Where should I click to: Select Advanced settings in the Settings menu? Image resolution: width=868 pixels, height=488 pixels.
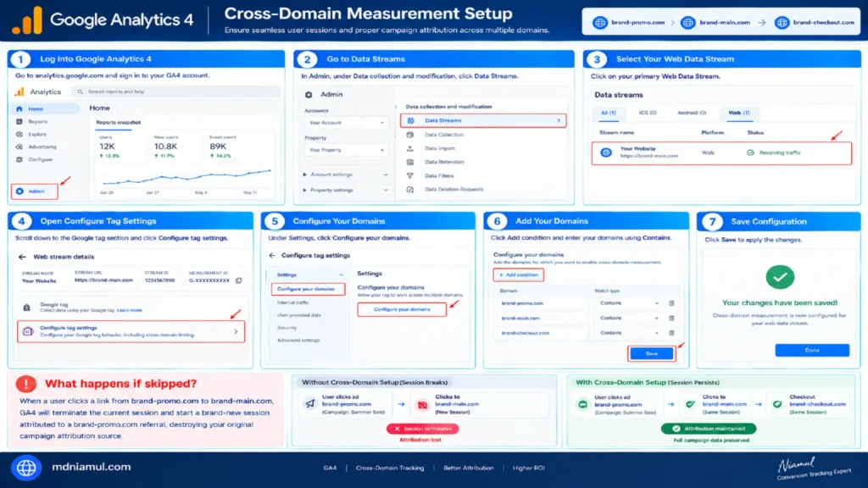coord(298,341)
